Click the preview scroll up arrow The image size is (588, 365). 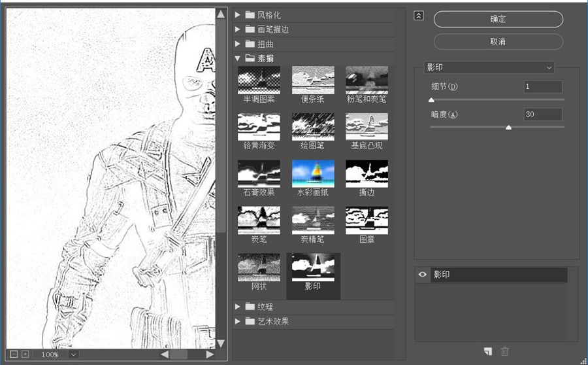[221, 14]
